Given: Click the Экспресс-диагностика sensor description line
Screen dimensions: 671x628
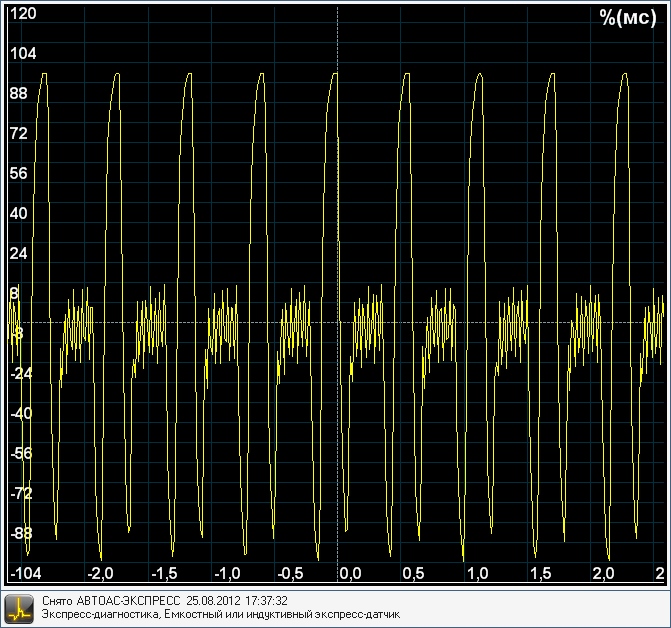Looking at the screenshot, I should pos(220,613).
